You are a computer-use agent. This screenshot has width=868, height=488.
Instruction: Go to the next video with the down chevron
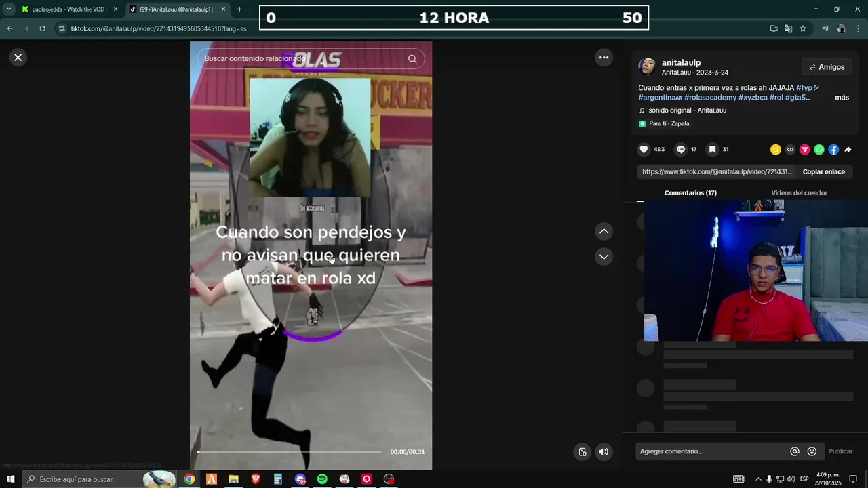[x=604, y=257]
